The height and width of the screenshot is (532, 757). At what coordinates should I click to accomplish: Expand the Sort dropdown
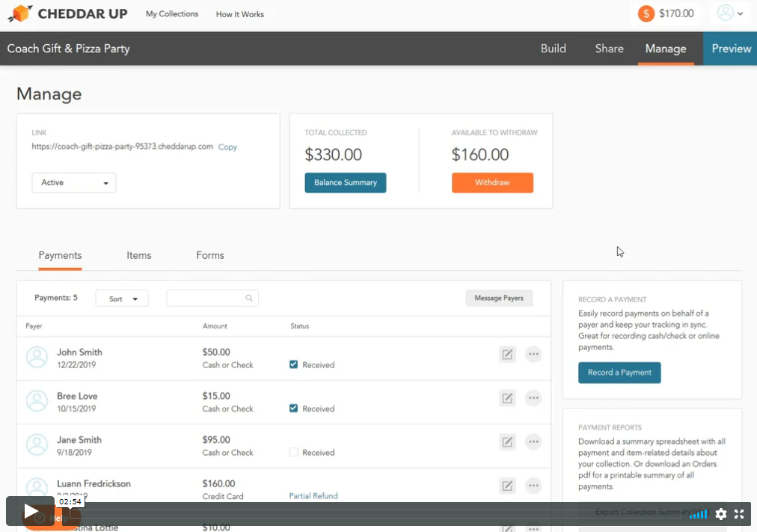click(122, 299)
